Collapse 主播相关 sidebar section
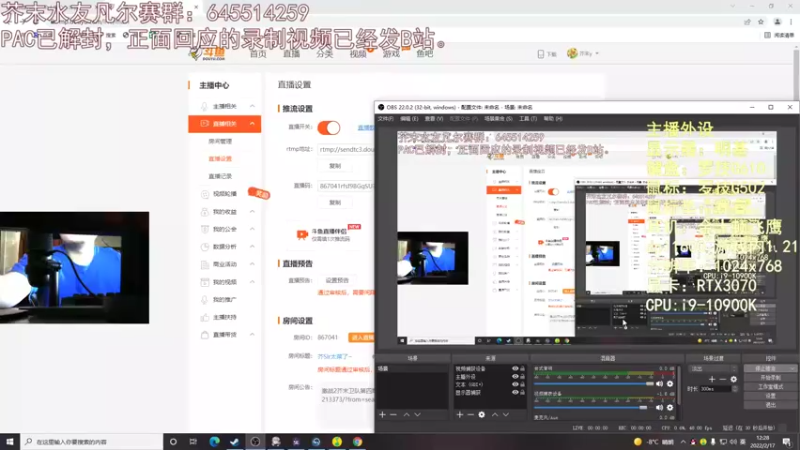This screenshot has width=800, height=450. [x=252, y=106]
